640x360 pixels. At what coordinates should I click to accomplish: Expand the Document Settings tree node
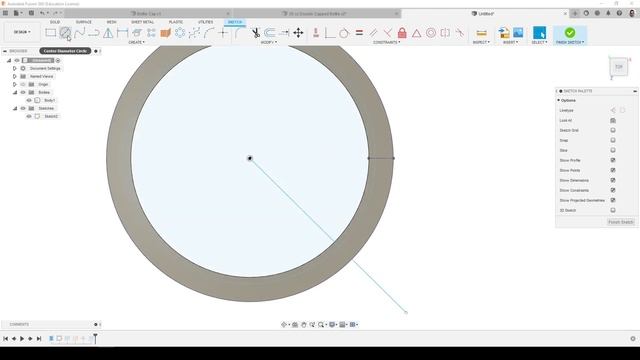click(15, 69)
